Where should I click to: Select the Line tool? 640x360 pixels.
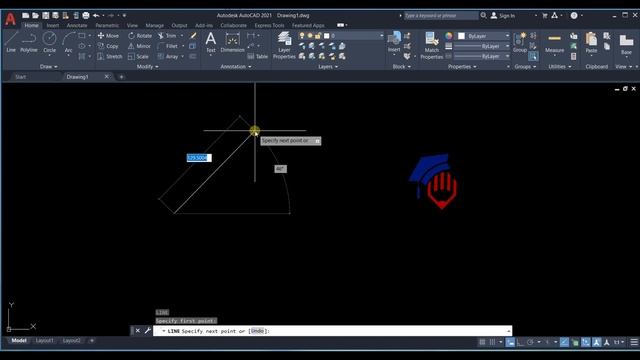coord(11,42)
